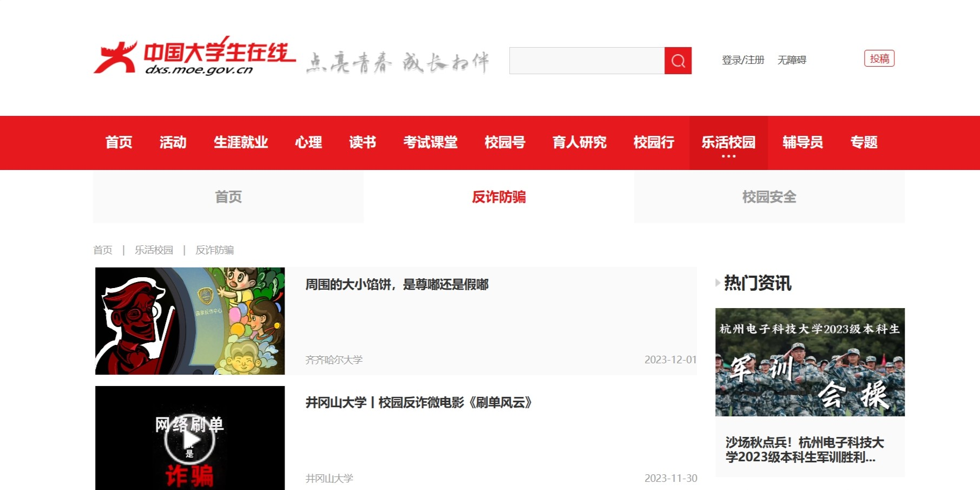980x490 pixels.
Task: Open the 活动 navigation menu item
Action: (173, 142)
